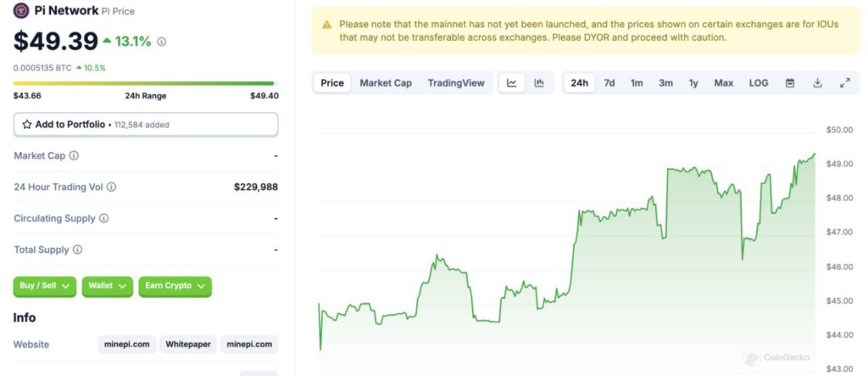
Task: Switch to candlestick chart icon
Action: [x=538, y=83]
